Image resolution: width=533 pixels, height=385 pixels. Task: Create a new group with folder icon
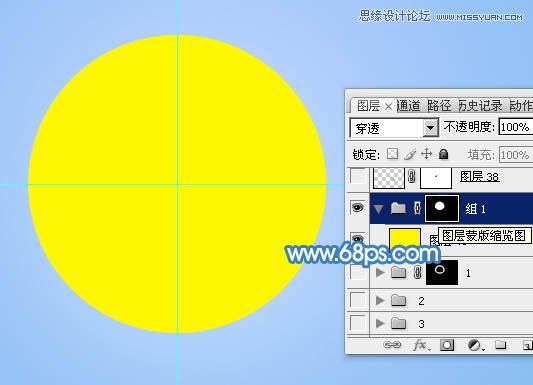click(500, 345)
